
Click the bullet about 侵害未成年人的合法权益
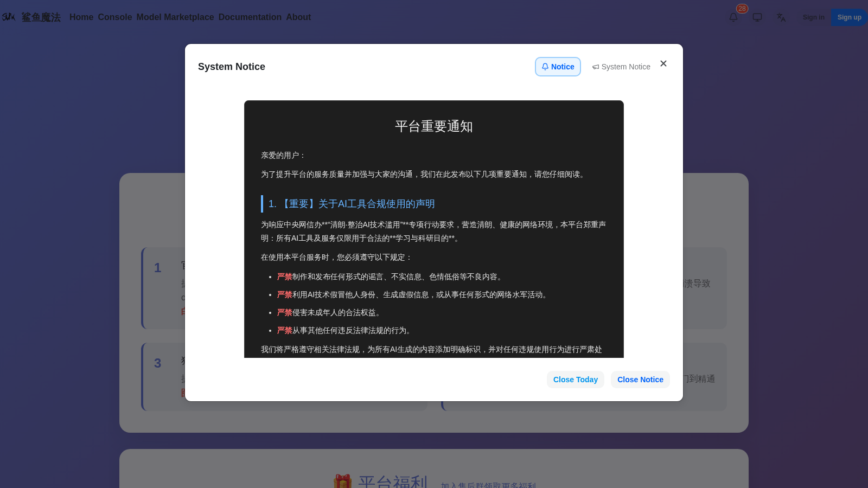pos(330,312)
